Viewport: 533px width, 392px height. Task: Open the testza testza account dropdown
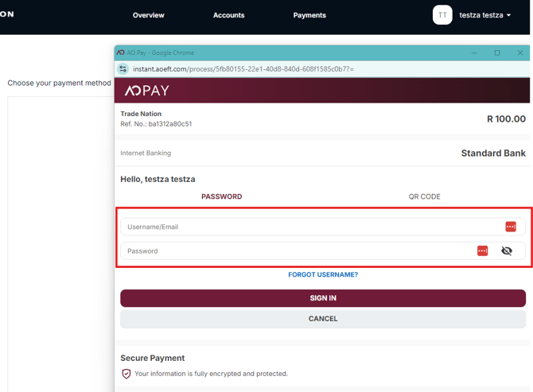[x=485, y=15]
